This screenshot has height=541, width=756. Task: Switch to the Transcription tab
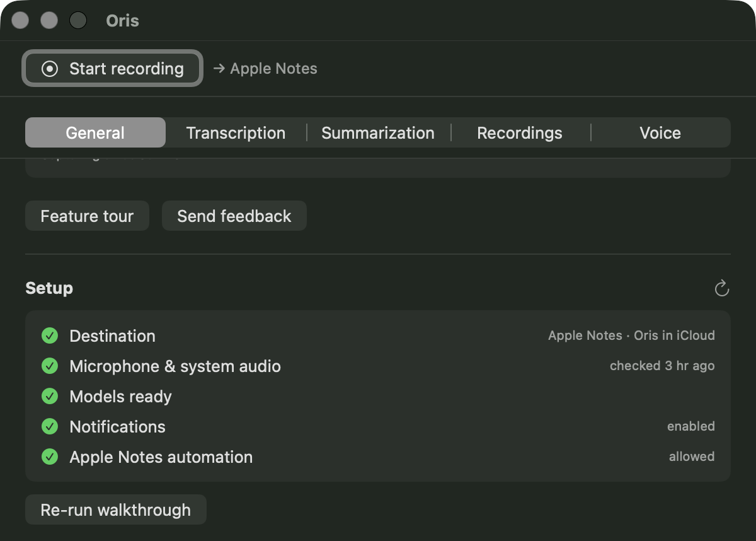tap(236, 133)
